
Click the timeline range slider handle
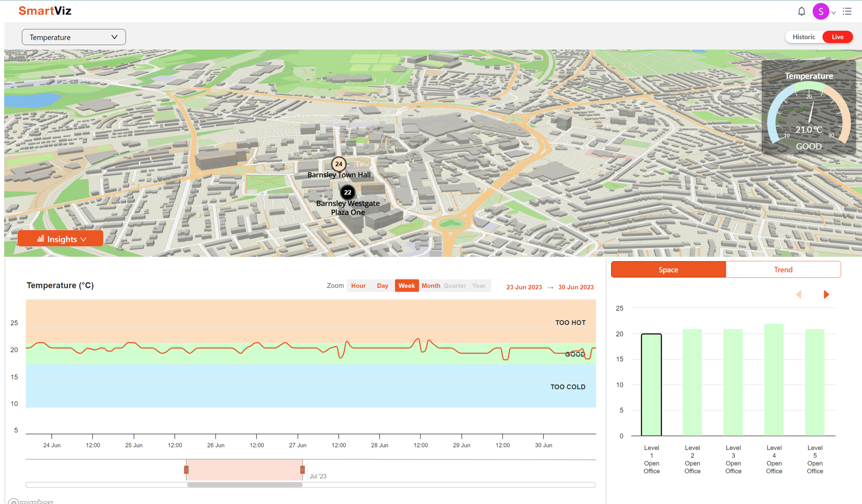(x=186, y=469)
